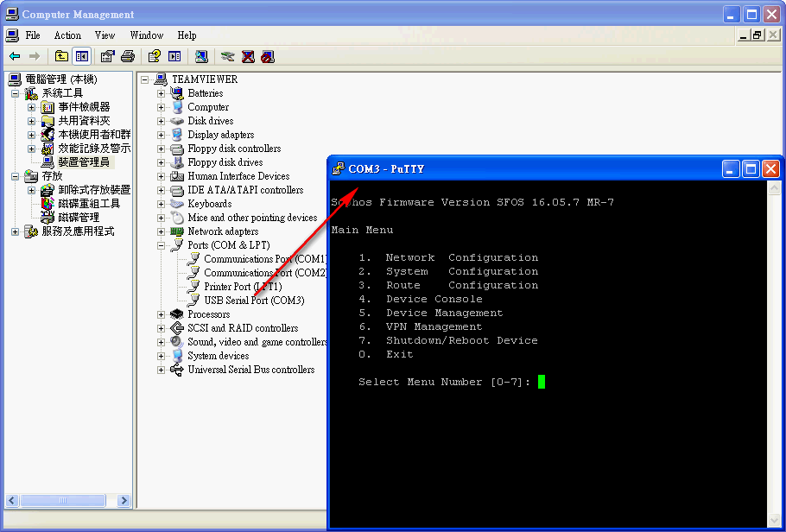Click the Batteries device icon
Image resolution: width=786 pixels, height=532 pixels.
tap(176, 93)
